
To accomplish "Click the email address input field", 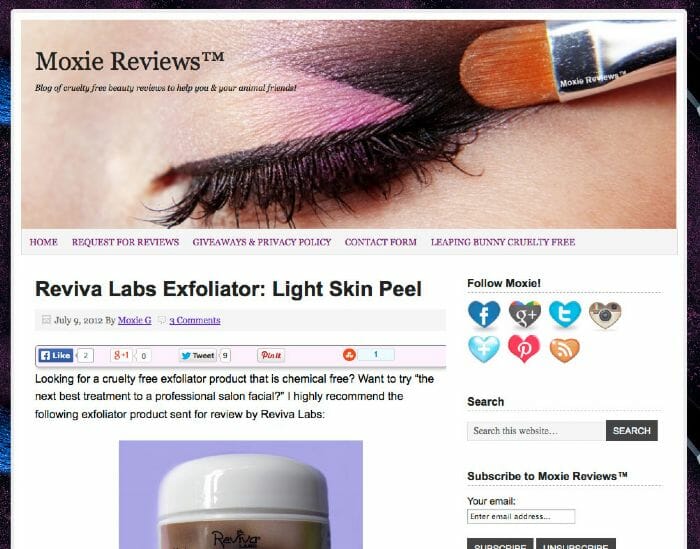I will pyautogui.click(x=521, y=516).
